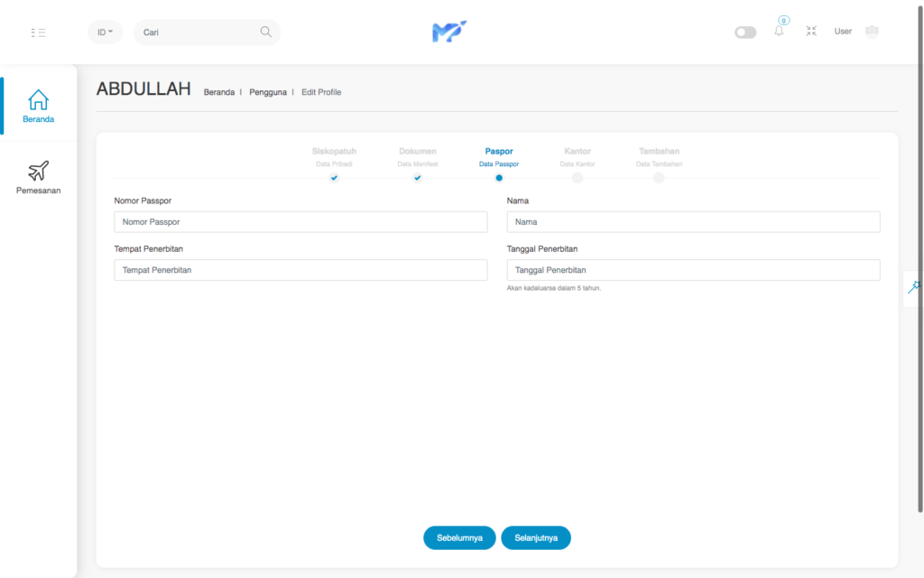
Task: Open the user avatar menu
Action: (x=871, y=32)
